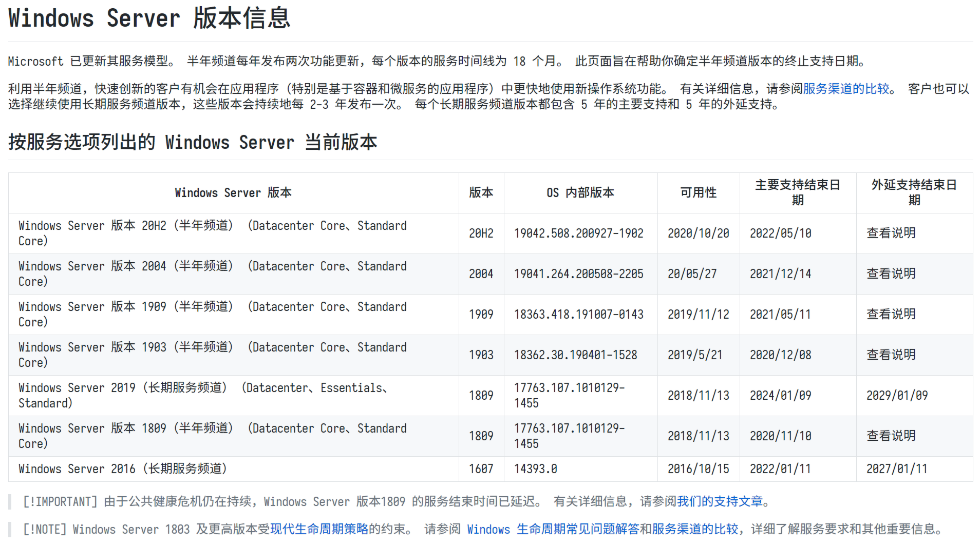Click the 按服务选项列出的 Windows Server 当前版本 heading

(193, 142)
